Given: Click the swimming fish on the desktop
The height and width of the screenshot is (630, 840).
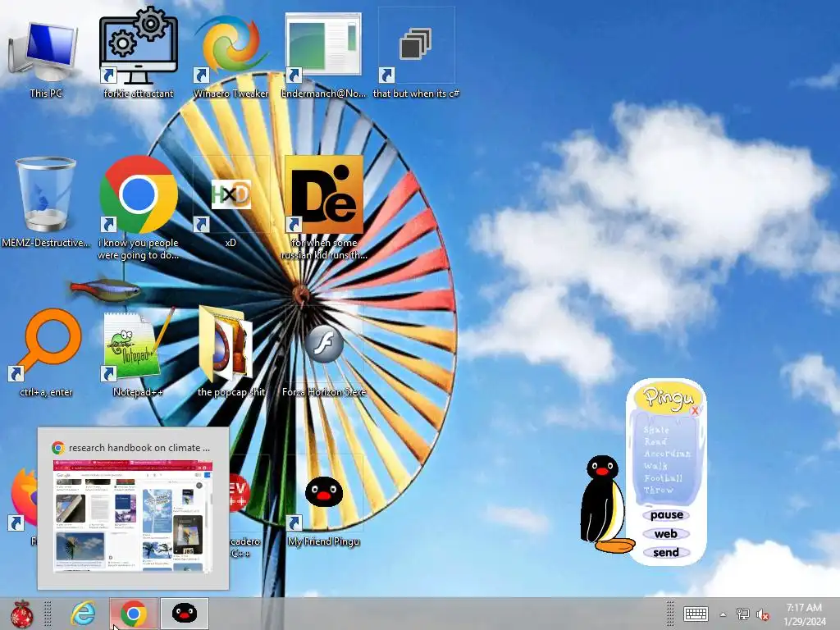Looking at the screenshot, I should click(x=105, y=290).
